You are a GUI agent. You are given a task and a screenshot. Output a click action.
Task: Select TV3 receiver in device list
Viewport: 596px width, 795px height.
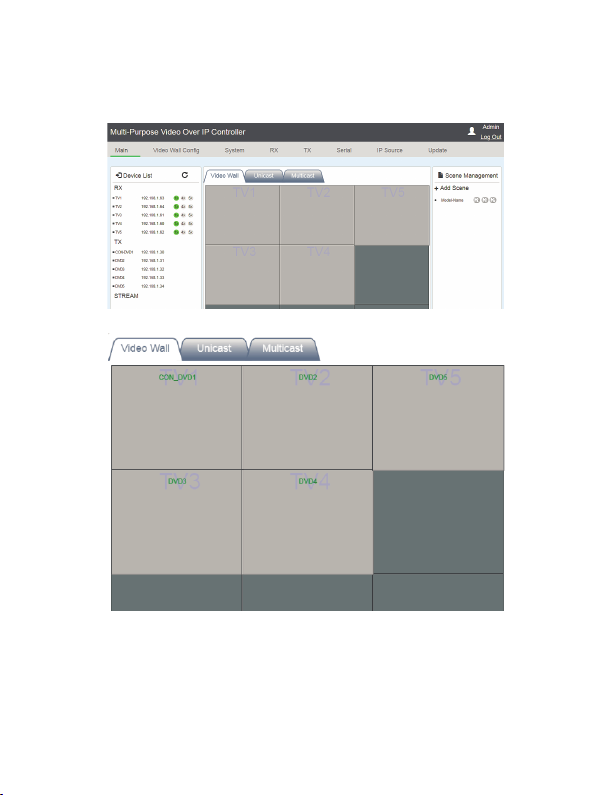point(153,215)
